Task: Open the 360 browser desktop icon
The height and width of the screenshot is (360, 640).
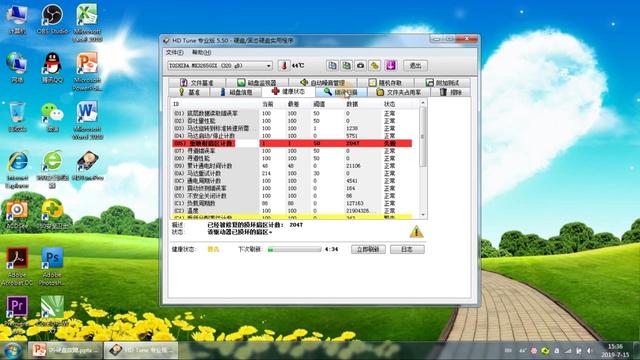Action: coord(52,170)
